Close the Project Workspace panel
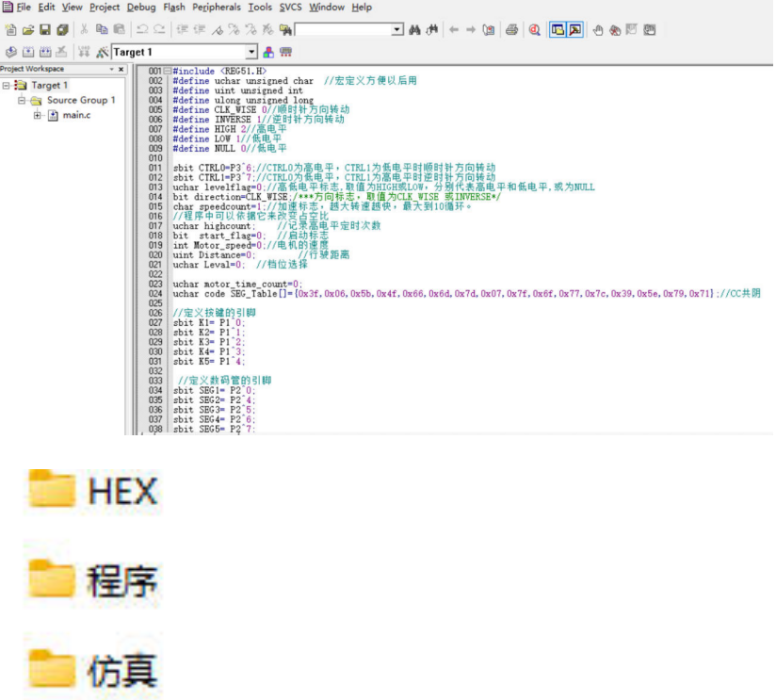Image resolution: width=776 pixels, height=700 pixels. click(x=121, y=69)
